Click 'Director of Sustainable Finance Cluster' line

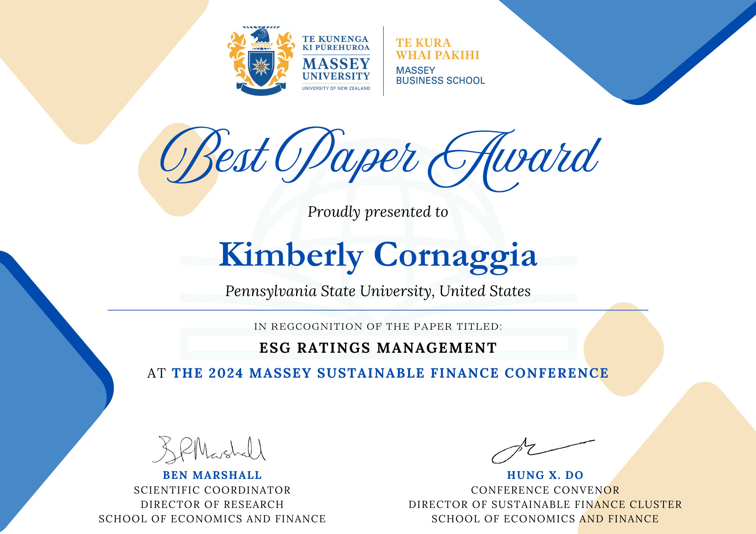pyautogui.click(x=545, y=505)
